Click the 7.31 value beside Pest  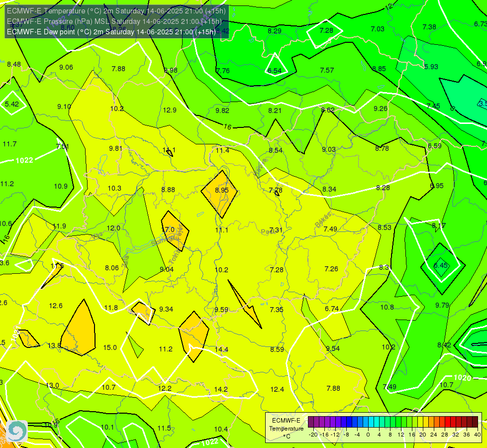coord(276,230)
